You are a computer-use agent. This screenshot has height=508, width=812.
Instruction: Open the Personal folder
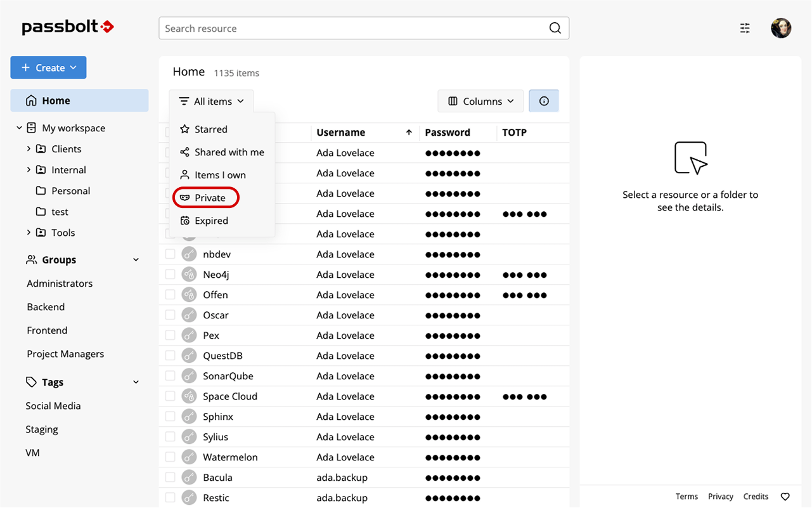pos(71,191)
